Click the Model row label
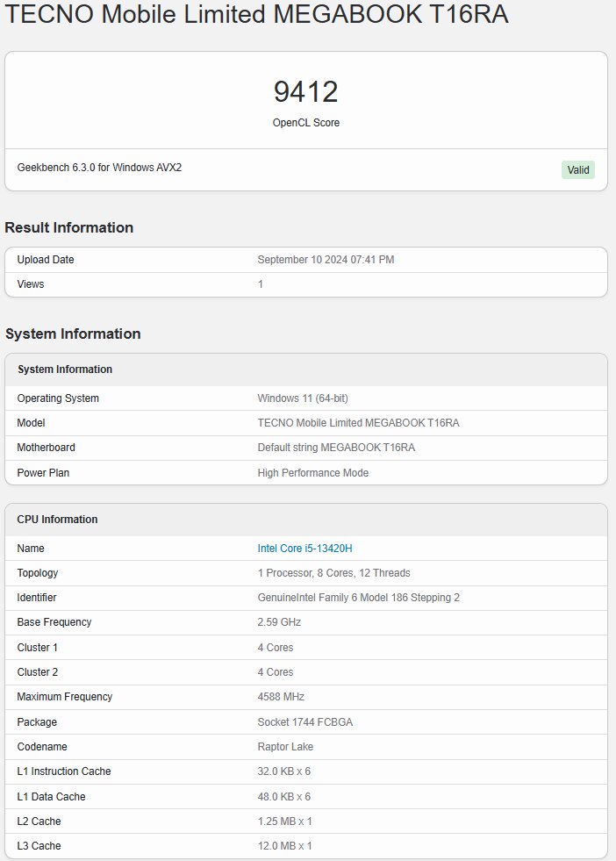 pos(32,423)
